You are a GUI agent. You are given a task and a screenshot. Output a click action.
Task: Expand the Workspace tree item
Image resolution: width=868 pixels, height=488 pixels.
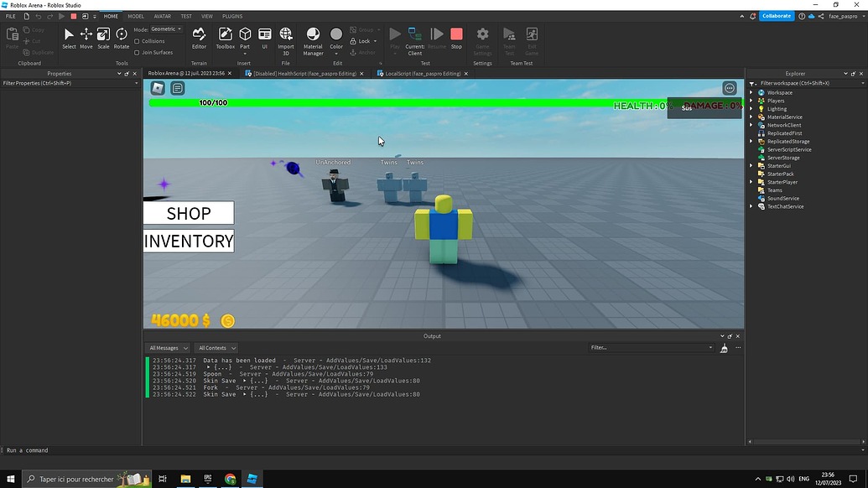point(751,92)
